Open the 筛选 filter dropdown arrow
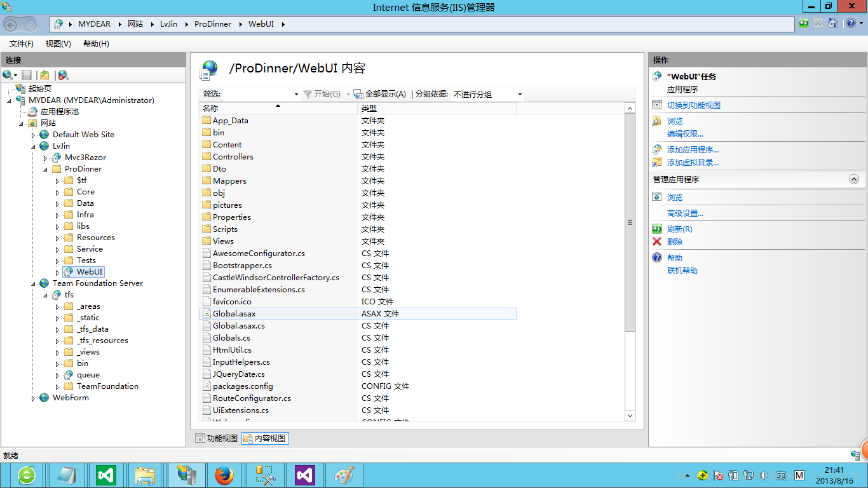This screenshot has height=488, width=868. point(296,95)
